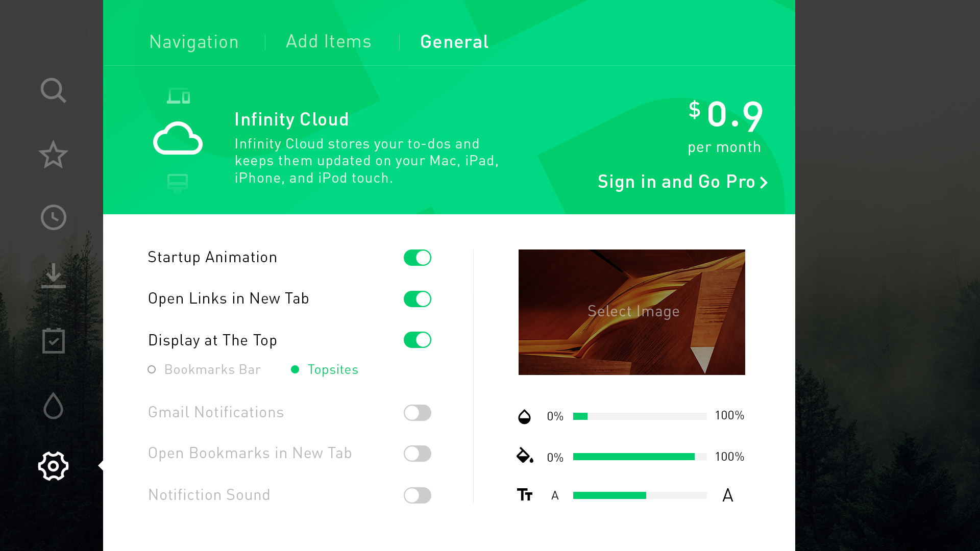
Task: Switch to the Add Items tab
Action: (x=328, y=42)
